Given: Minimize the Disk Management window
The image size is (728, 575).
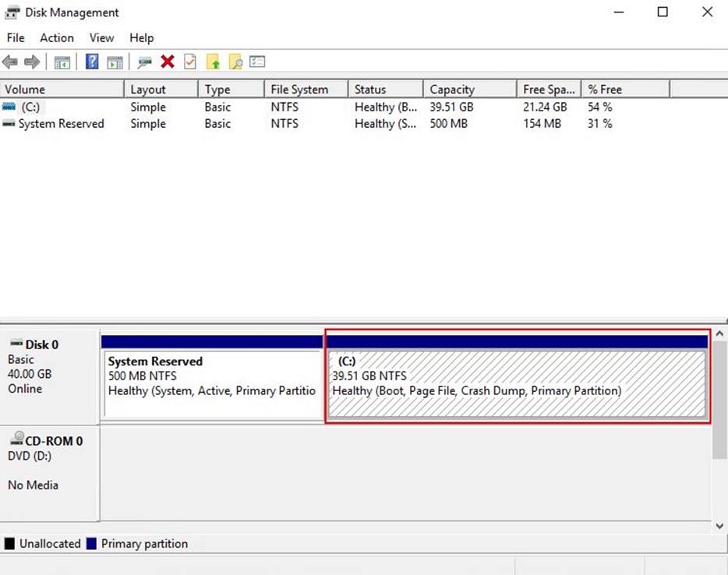Looking at the screenshot, I should tap(618, 12).
